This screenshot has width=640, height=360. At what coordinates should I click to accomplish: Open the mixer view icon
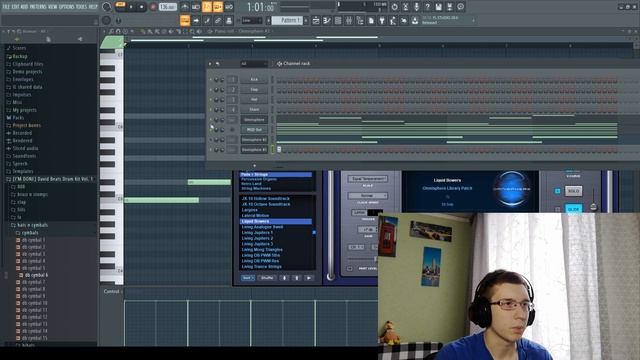pyautogui.click(x=349, y=20)
